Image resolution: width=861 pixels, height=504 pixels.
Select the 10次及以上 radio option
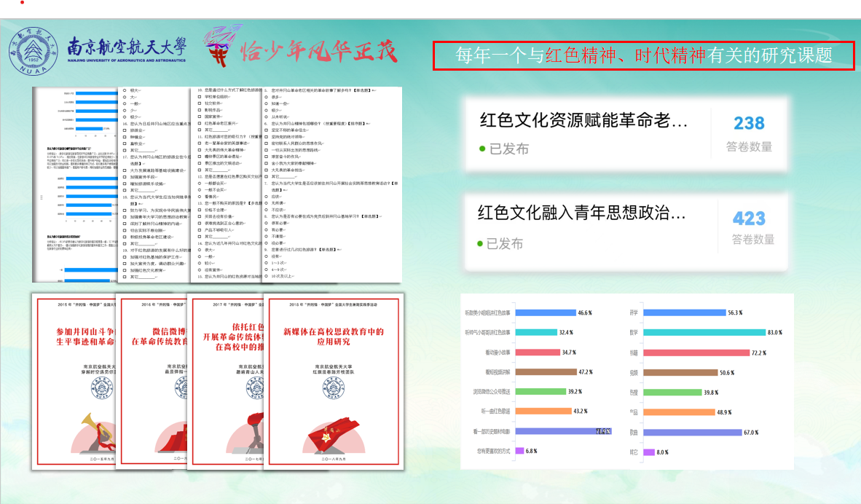coord(266,277)
